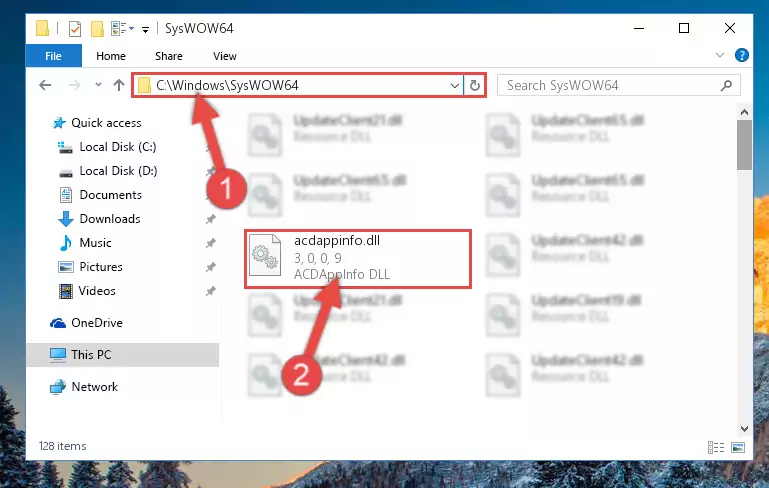Screen dimensions: 769x488
Task: Open the Share ribbon tab
Action: coord(169,56)
